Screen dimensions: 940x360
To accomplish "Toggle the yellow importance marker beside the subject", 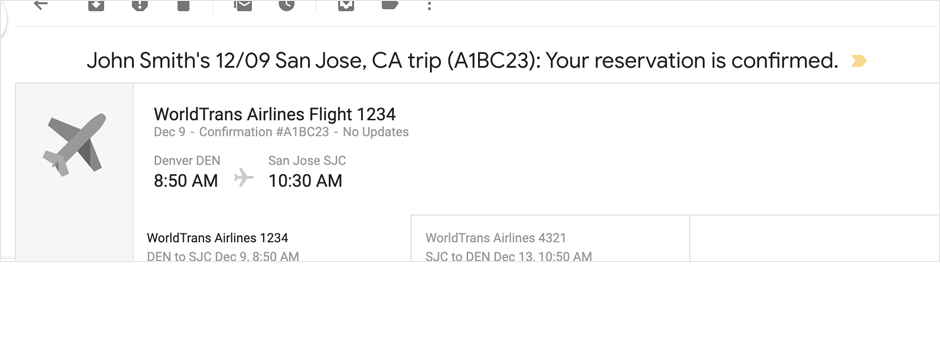I will [x=858, y=60].
